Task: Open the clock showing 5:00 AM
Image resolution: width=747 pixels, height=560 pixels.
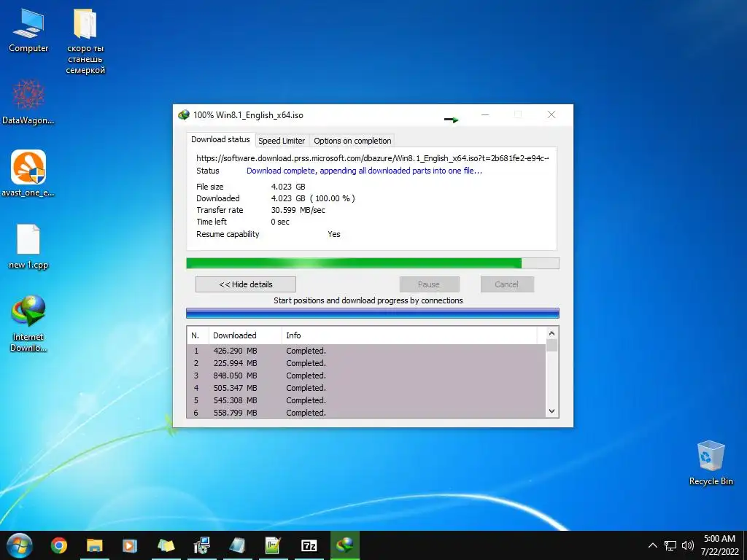Action: click(x=719, y=545)
